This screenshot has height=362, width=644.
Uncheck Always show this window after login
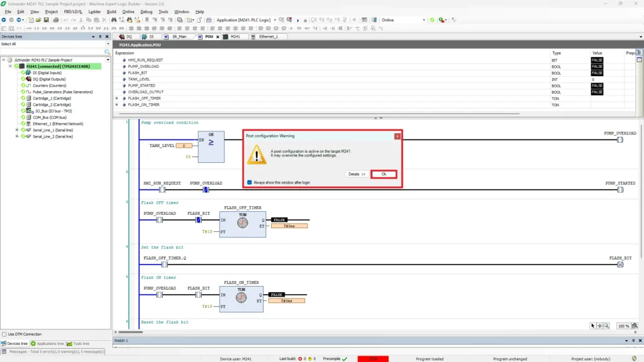pyautogui.click(x=249, y=182)
